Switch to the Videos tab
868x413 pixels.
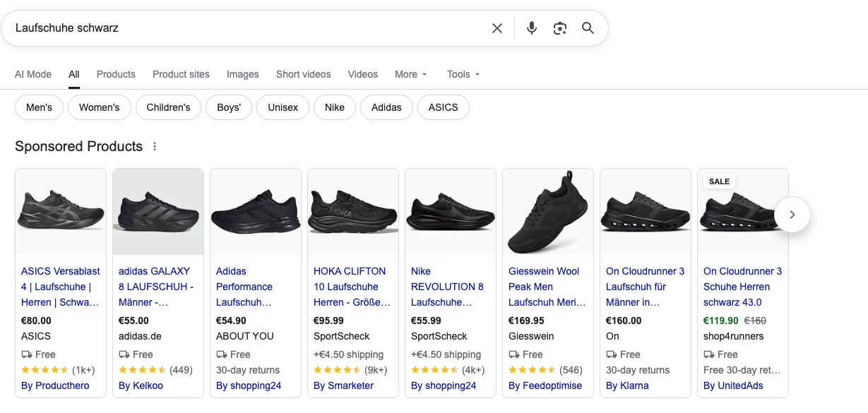[363, 74]
